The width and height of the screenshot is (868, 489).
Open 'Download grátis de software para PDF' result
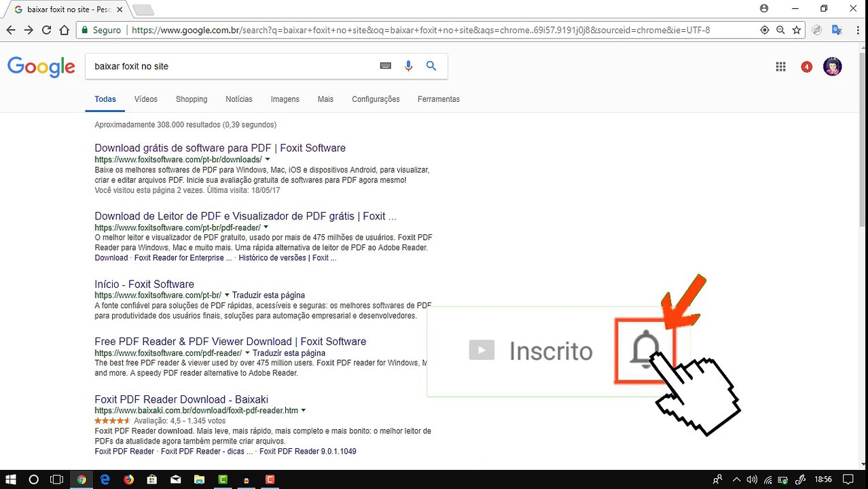220,148
